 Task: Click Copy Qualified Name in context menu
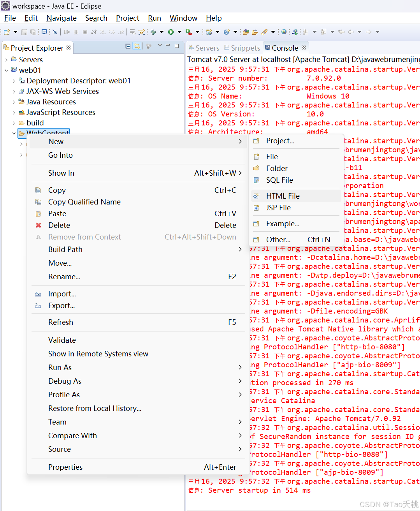tap(137, 202)
